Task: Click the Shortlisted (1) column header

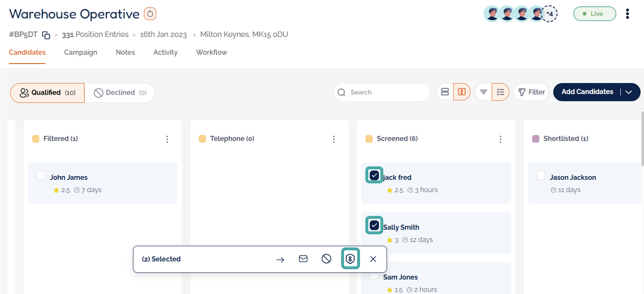Action: [566, 139]
